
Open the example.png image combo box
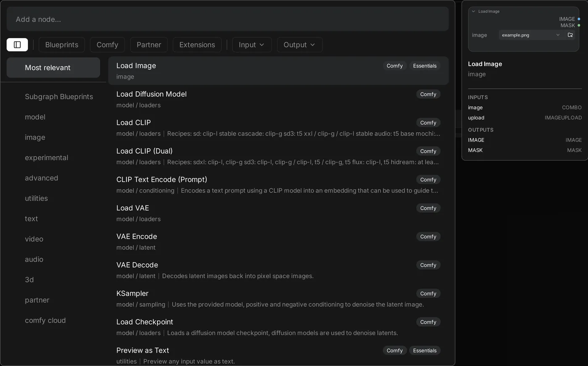[x=531, y=35]
